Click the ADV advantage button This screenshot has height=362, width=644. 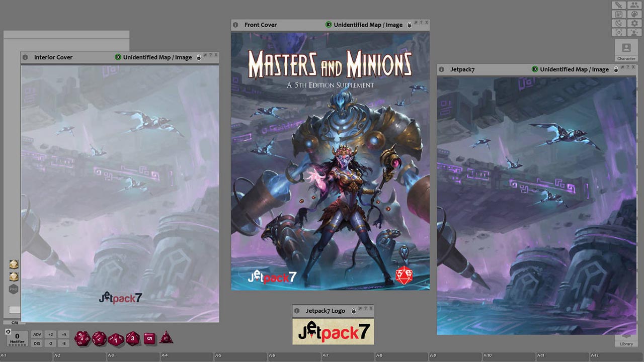point(37,335)
